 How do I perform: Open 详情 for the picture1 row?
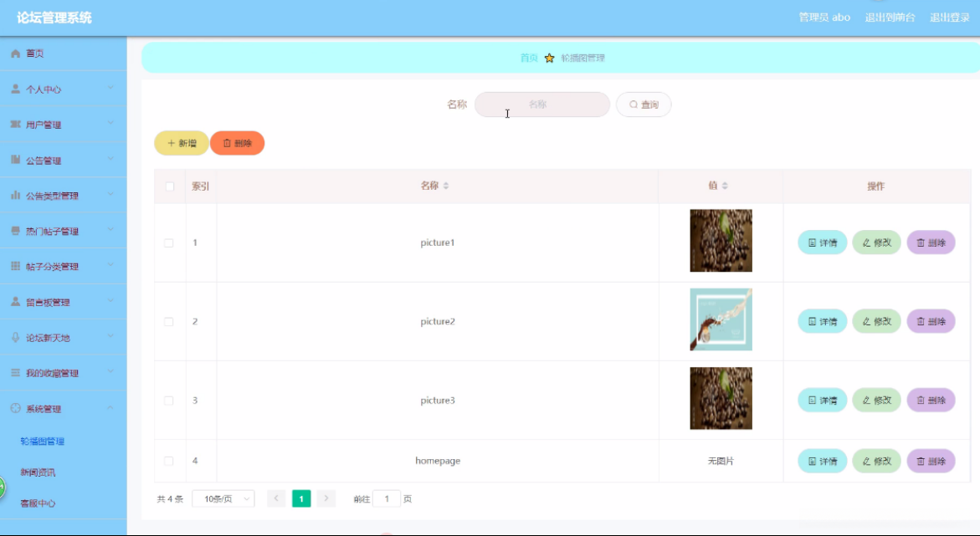(823, 242)
